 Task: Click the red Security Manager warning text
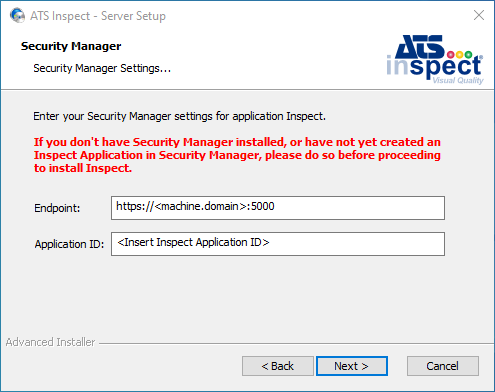(237, 155)
